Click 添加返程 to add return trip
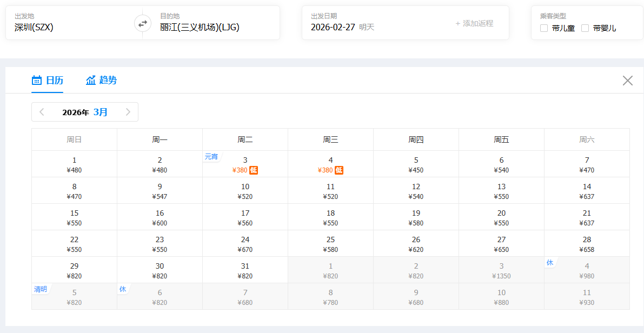This screenshot has height=333, width=644. click(474, 23)
